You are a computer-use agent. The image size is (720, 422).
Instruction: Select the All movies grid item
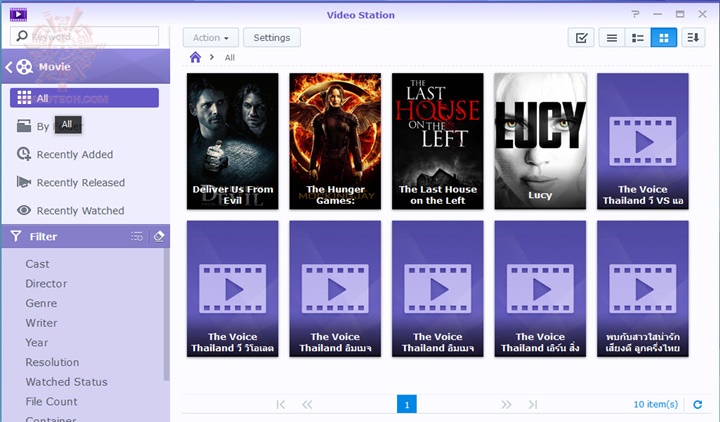tap(84, 98)
